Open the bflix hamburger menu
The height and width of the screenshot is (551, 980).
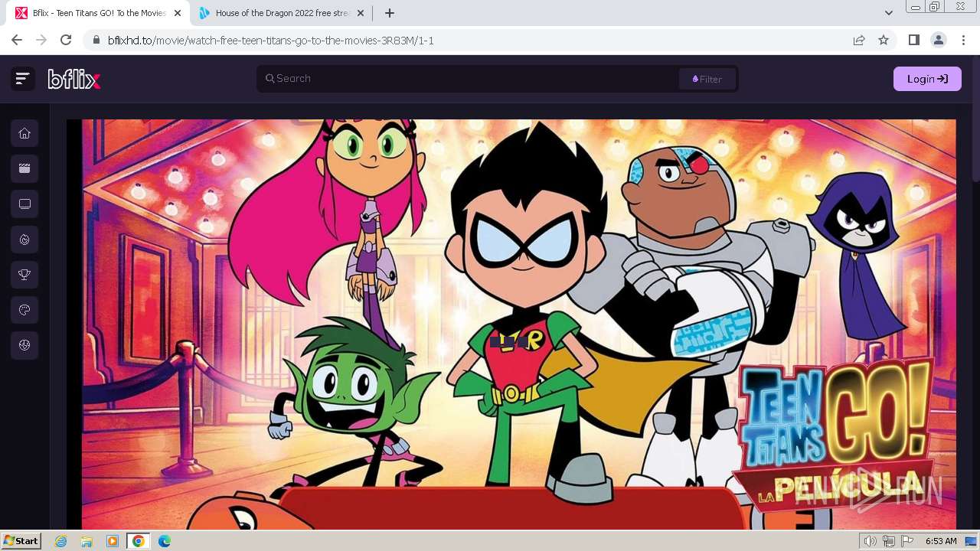(22, 78)
